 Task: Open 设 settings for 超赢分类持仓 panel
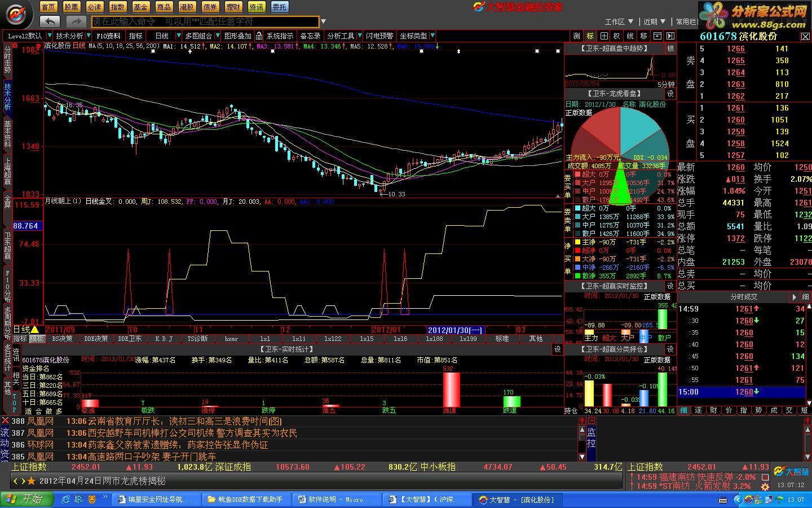point(670,349)
